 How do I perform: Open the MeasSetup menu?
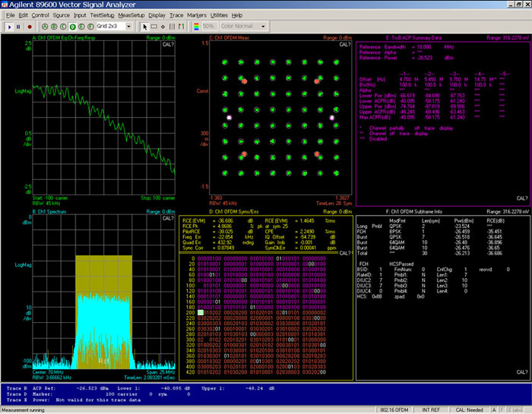coord(131,15)
